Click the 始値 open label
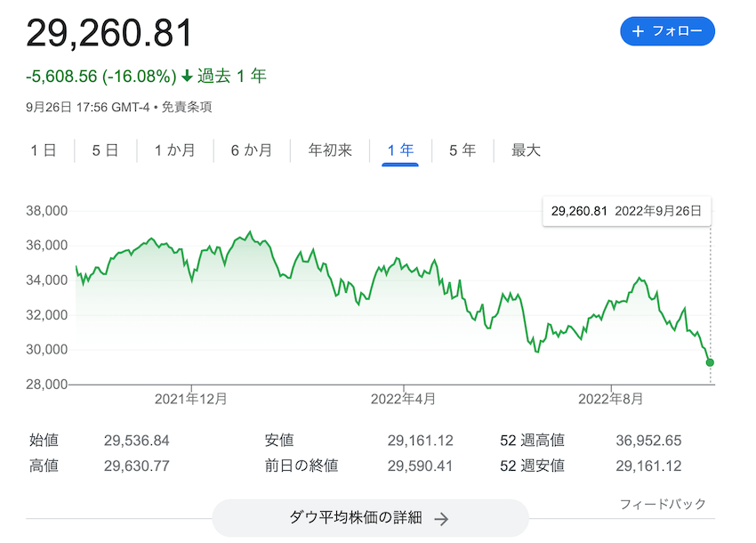 coord(44,441)
